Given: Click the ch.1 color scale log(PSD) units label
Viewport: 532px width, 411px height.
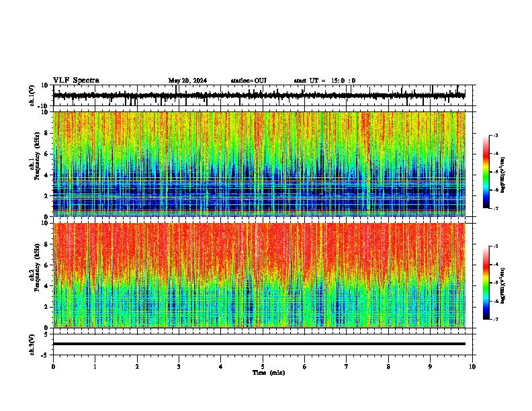Looking at the screenshot, I should 502,175.
